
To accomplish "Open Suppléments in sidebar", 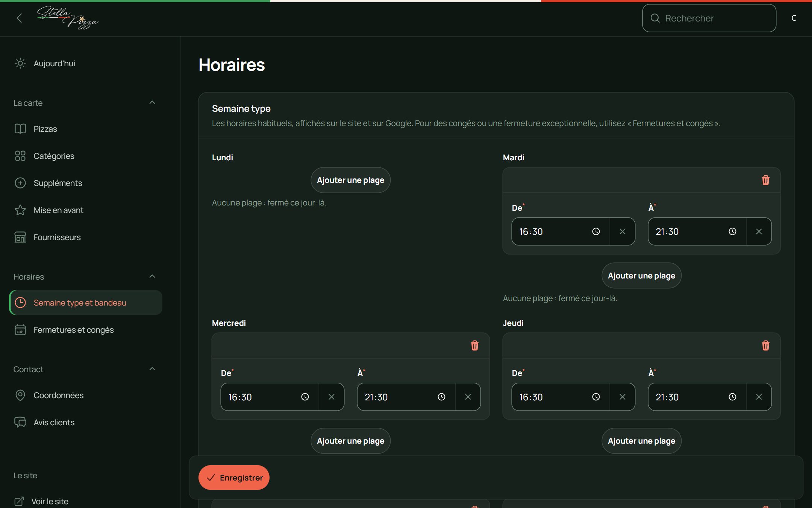I will 86,183.
